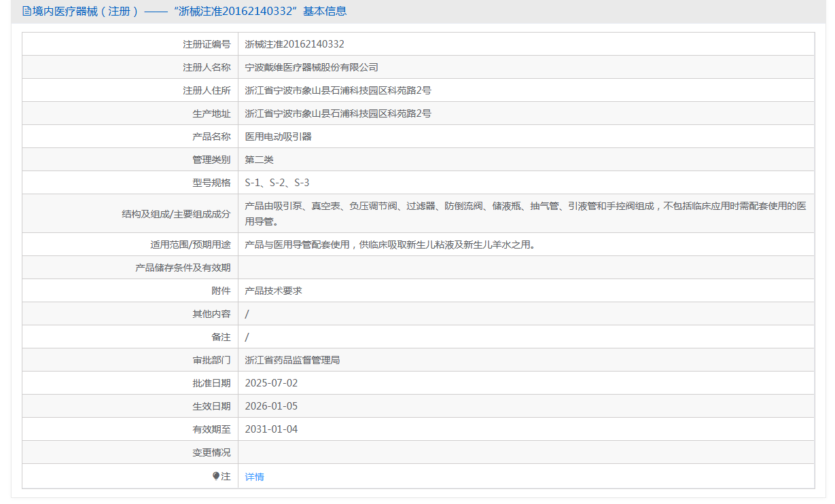This screenshot has width=835, height=504.
Task: Select the 注册证编号 row label
Action: 207,44
